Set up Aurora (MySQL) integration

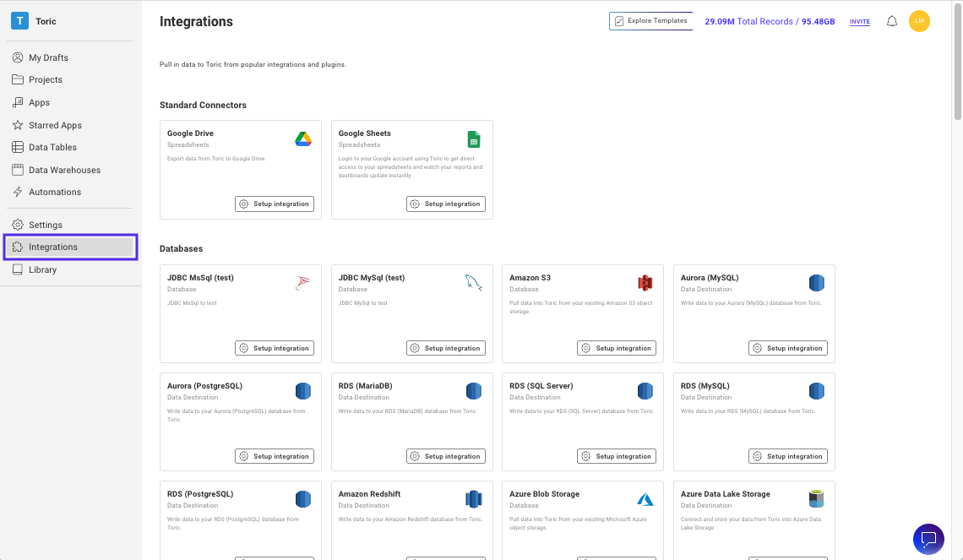pyautogui.click(x=788, y=348)
